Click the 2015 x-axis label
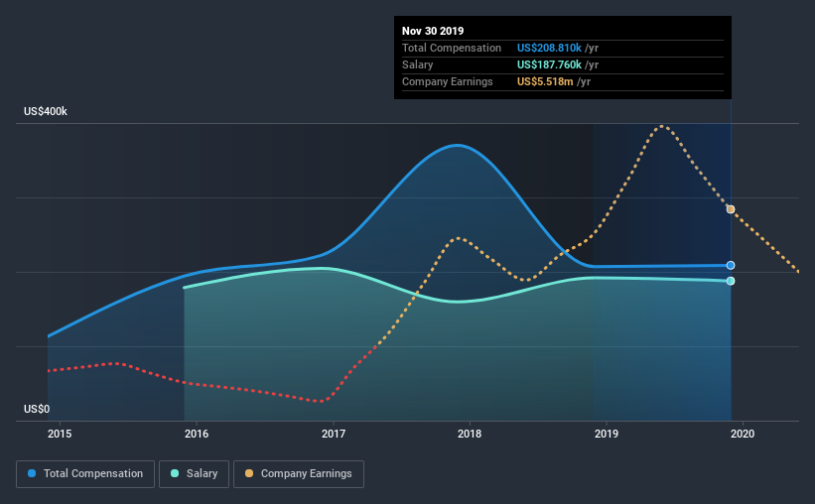Screen dimensions: 815x504 click(x=60, y=434)
